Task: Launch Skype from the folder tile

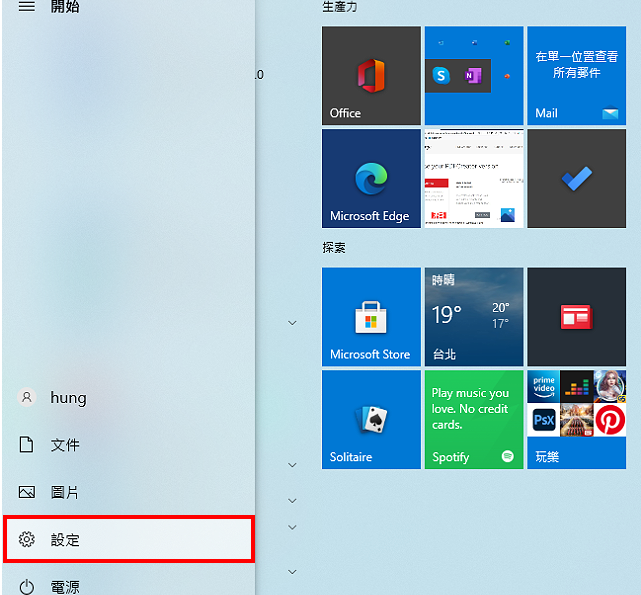Action: pos(441,76)
